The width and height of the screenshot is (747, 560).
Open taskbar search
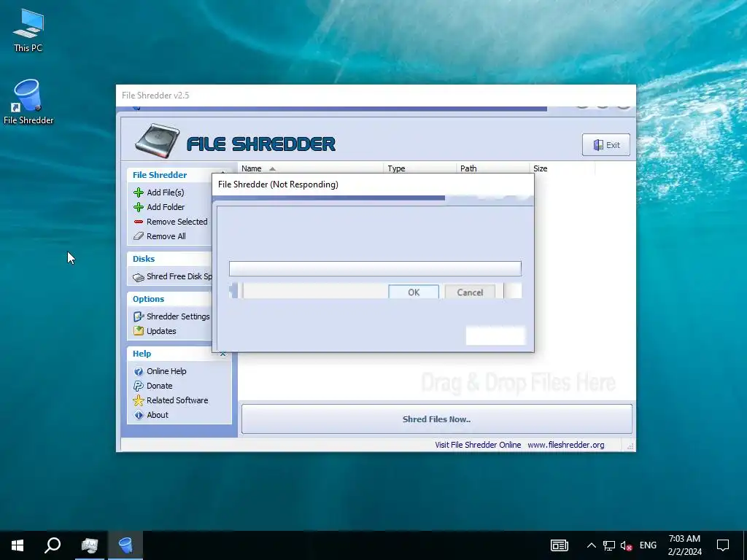[53, 545]
